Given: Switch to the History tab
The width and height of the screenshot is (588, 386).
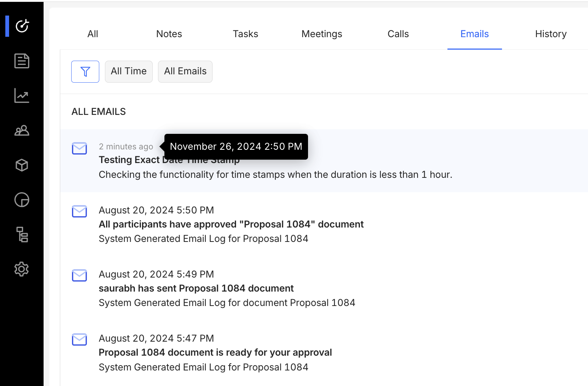Looking at the screenshot, I should [x=551, y=34].
